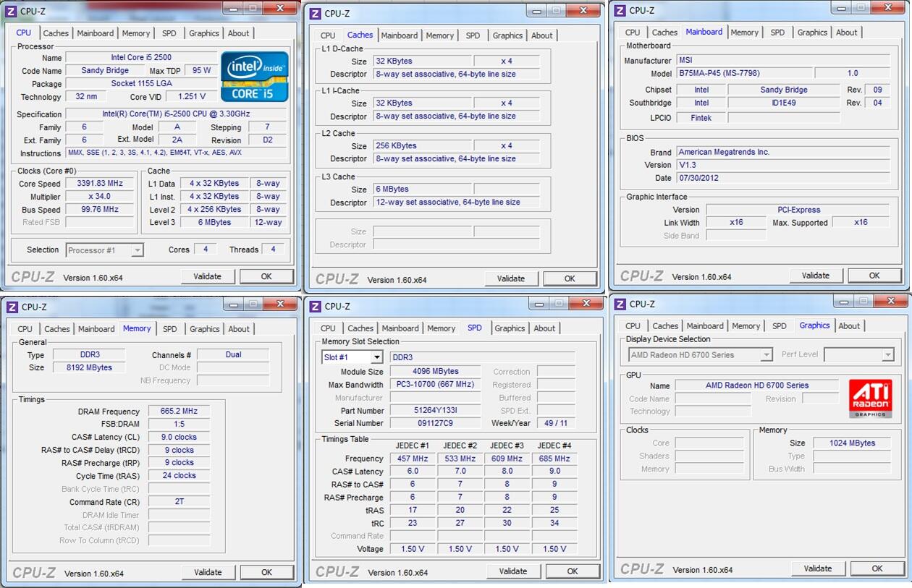Open the Memory tab in the Mainboard window
The image size is (912, 588).
(x=744, y=33)
